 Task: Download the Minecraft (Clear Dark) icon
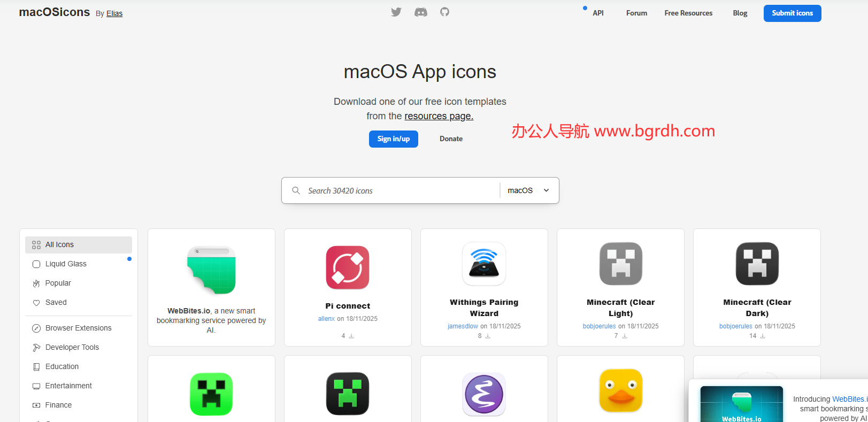coord(763,336)
